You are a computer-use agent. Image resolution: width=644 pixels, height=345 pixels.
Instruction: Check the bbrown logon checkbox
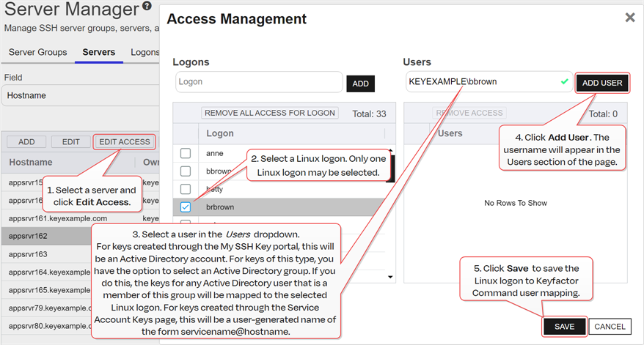186,171
